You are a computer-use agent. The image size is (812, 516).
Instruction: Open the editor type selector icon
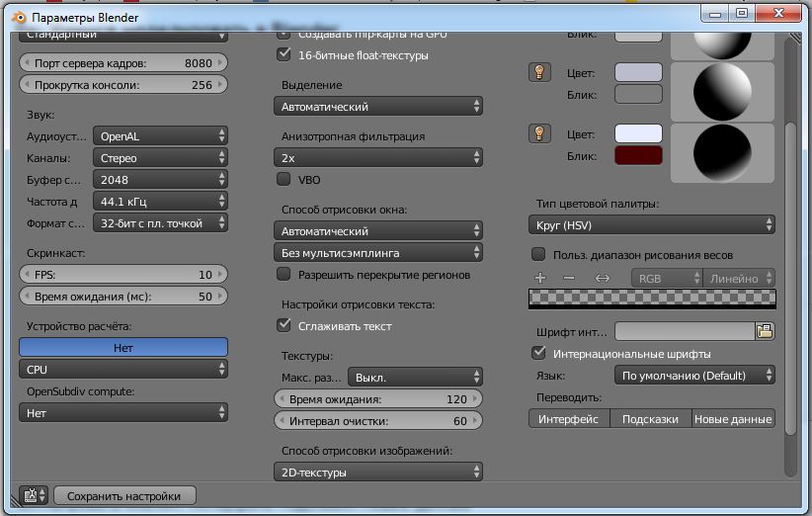coord(34,495)
